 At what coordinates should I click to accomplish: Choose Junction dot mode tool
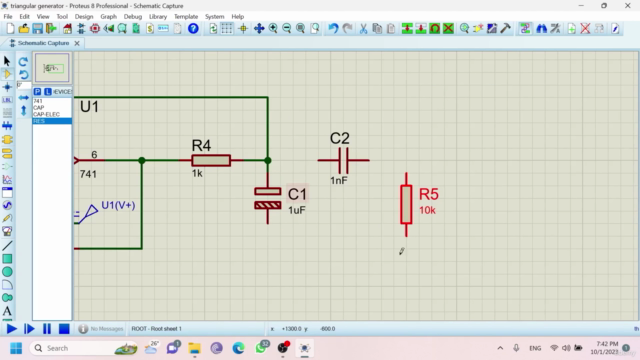(7, 87)
